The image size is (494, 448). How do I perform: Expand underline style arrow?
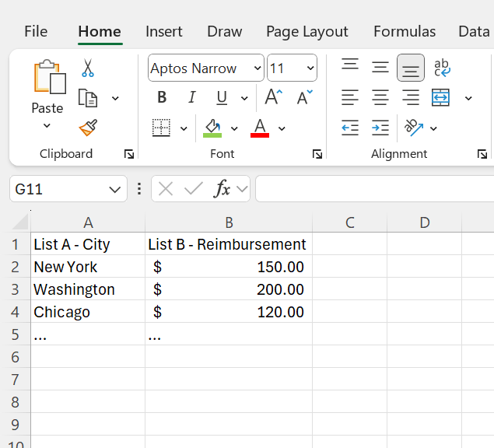click(x=244, y=98)
